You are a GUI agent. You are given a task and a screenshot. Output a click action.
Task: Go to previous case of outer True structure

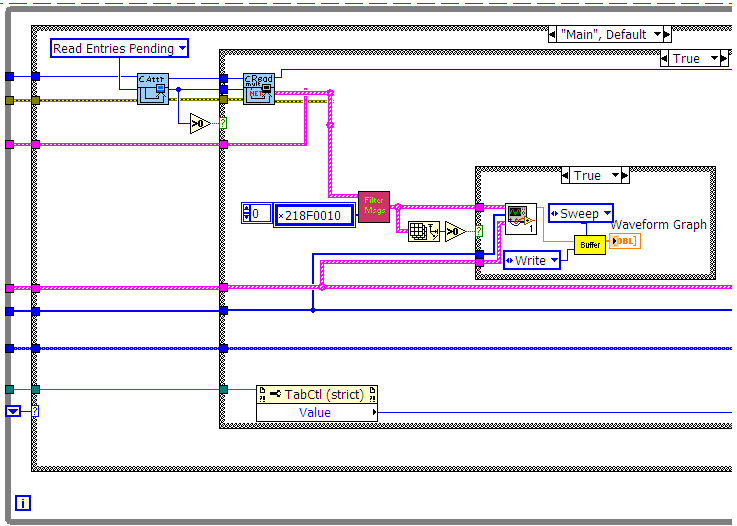pos(664,59)
